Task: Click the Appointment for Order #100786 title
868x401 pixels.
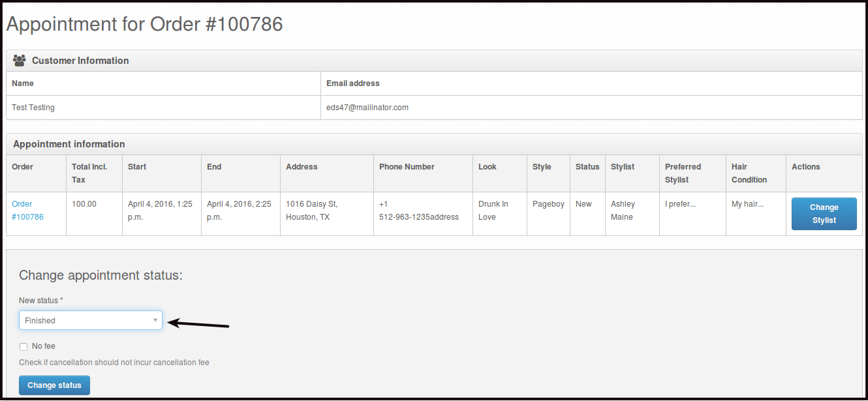Action: click(x=145, y=24)
